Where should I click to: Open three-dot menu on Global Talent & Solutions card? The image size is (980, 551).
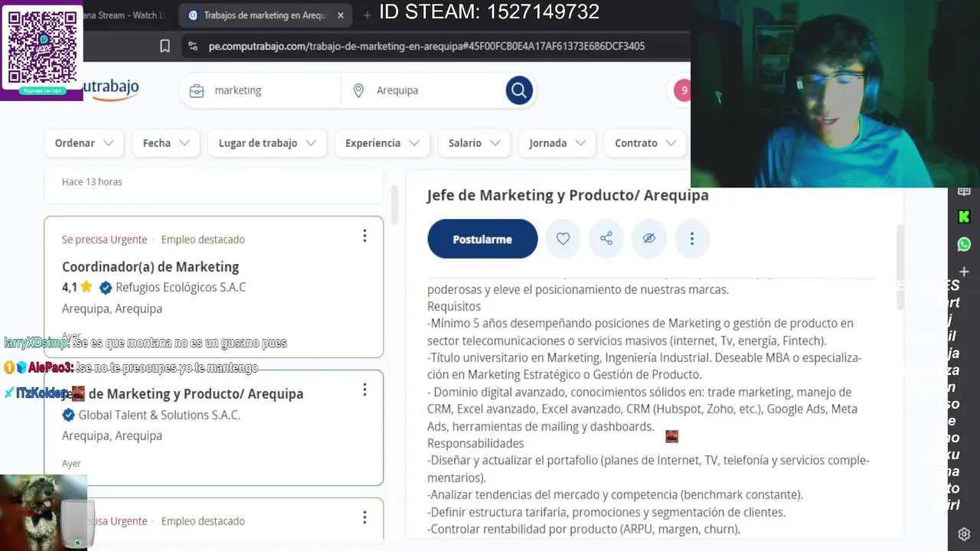click(x=364, y=390)
